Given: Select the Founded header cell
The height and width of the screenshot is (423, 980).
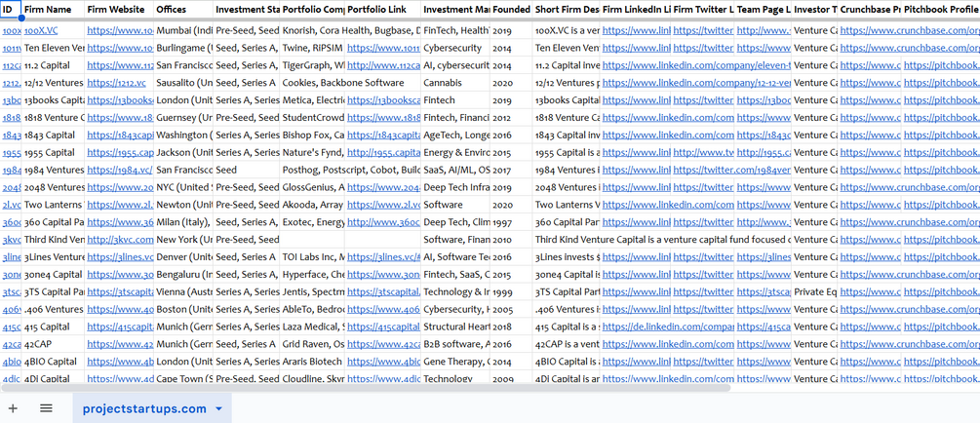Looking at the screenshot, I should click(x=511, y=10).
